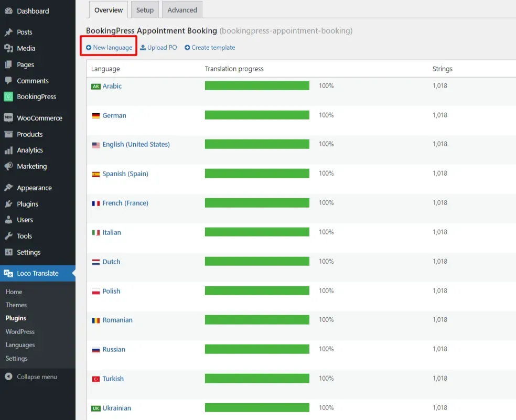516x420 pixels.
Task: Open the Dutch translation link
Action: (x=111, y=261)
